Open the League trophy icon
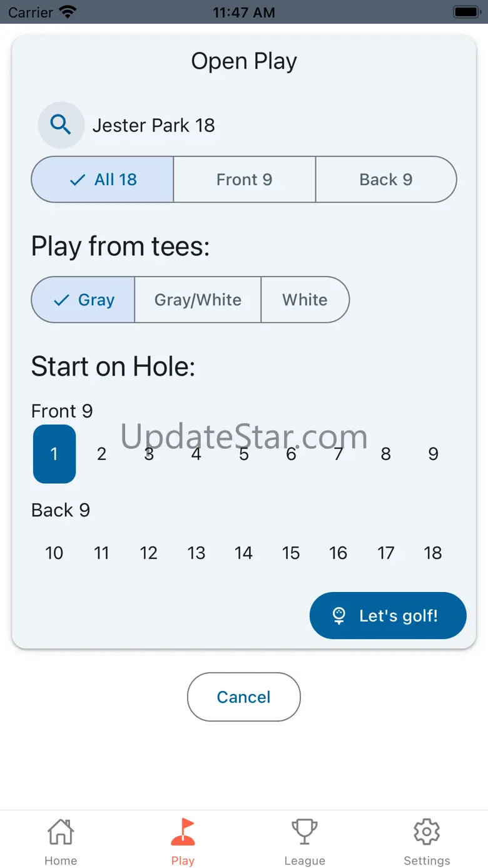This screenshot has height=868, width=488. pos(305,832)
